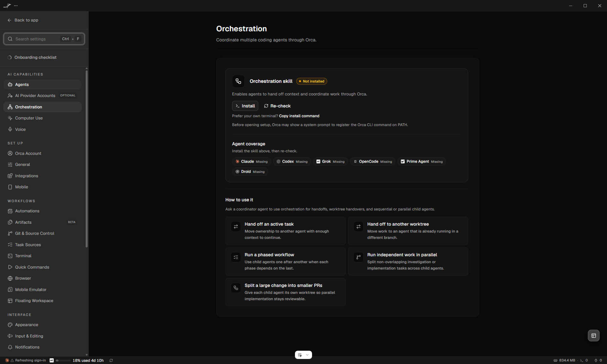
Task: Select the Split a large change into smaller PRs card
Action: click(285, 292)
